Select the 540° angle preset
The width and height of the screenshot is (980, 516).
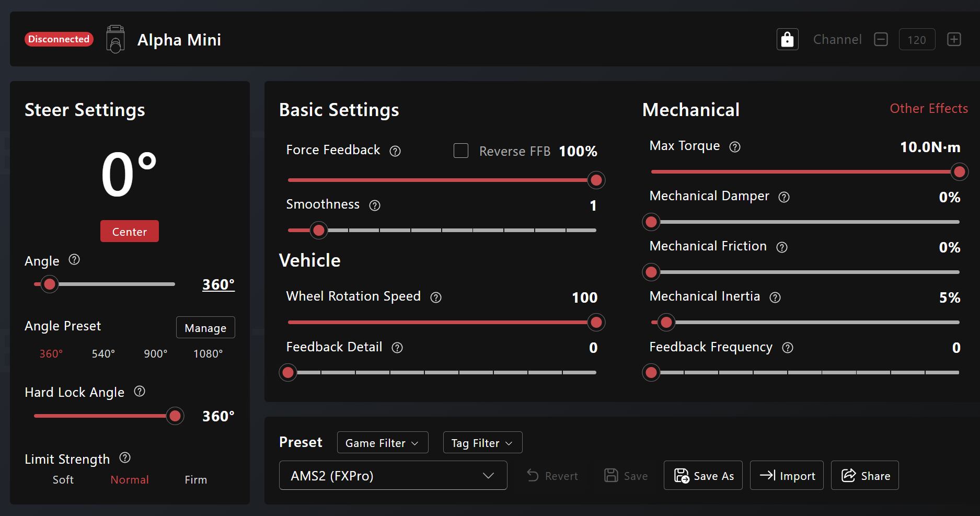pyautogui.click(x=103, y=354)
